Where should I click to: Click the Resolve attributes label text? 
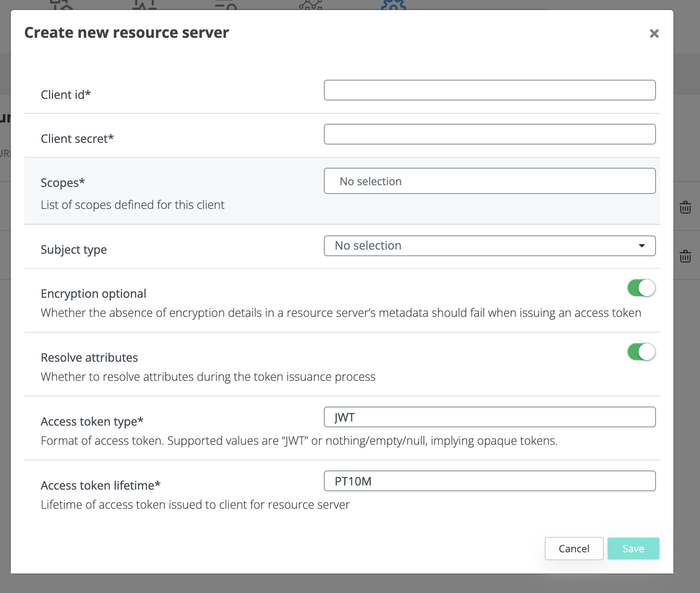tap(89, 358)
